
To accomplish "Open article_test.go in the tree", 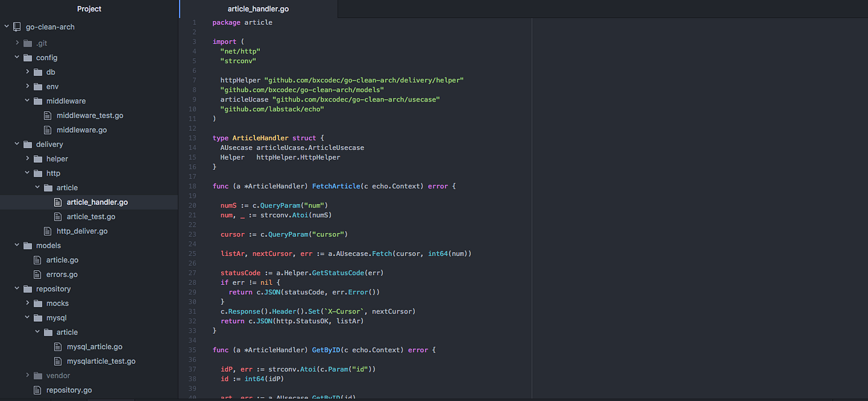I will [91, 216].
